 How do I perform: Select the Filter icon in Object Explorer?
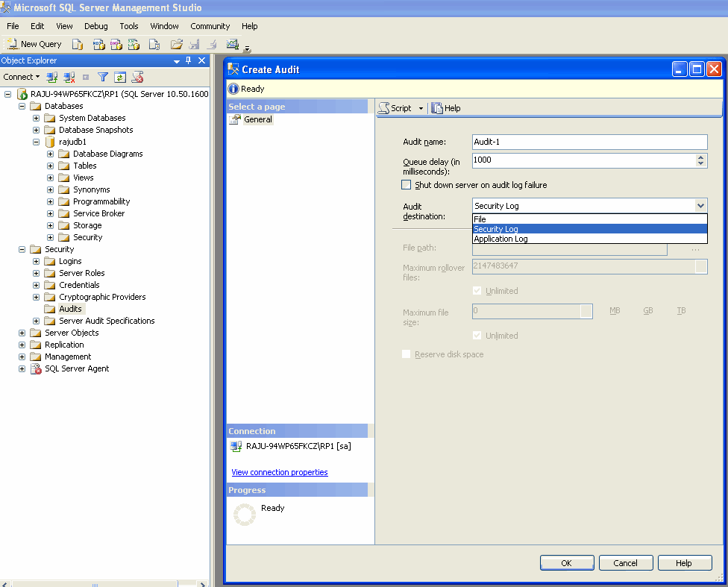(104, 77)
